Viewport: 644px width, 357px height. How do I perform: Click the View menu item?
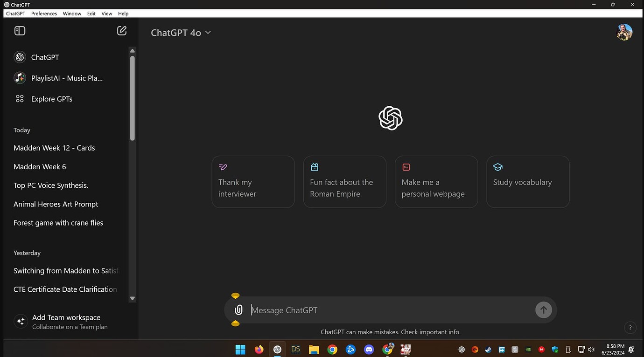tap(106, 13)
